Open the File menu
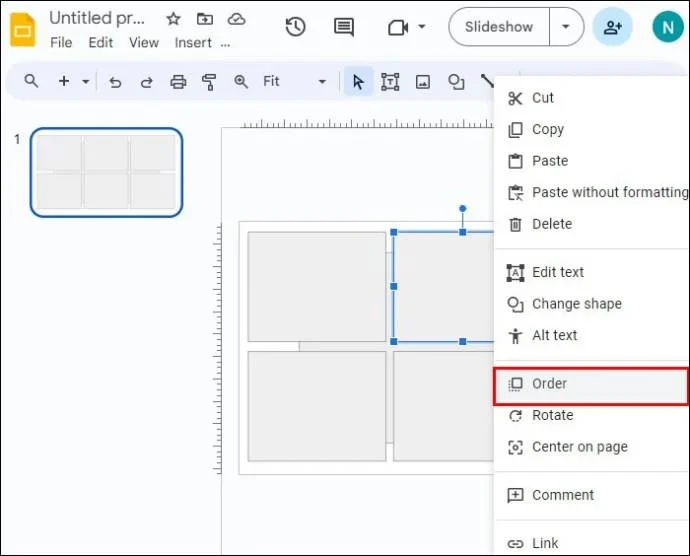690x556 pixels. tap(61, 43)
